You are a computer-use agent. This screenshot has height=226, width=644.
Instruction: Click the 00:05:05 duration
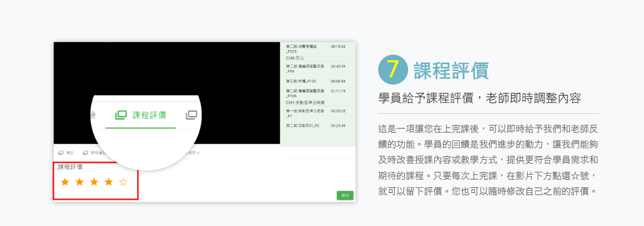tap(338, 111)
